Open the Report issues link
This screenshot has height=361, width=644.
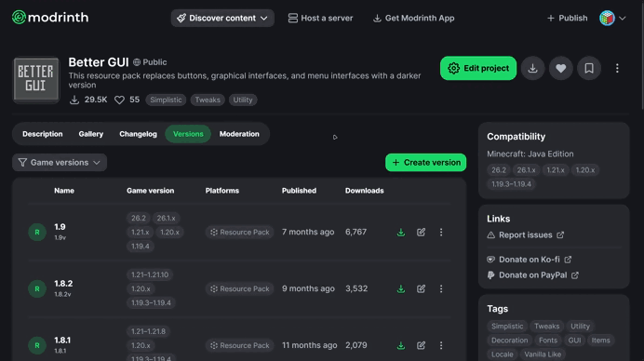point(525,234)
